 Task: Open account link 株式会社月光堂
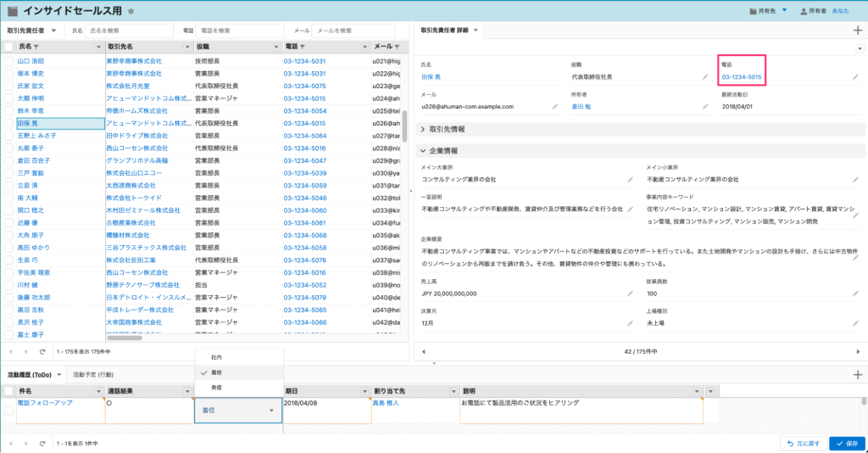pos(128,86)
